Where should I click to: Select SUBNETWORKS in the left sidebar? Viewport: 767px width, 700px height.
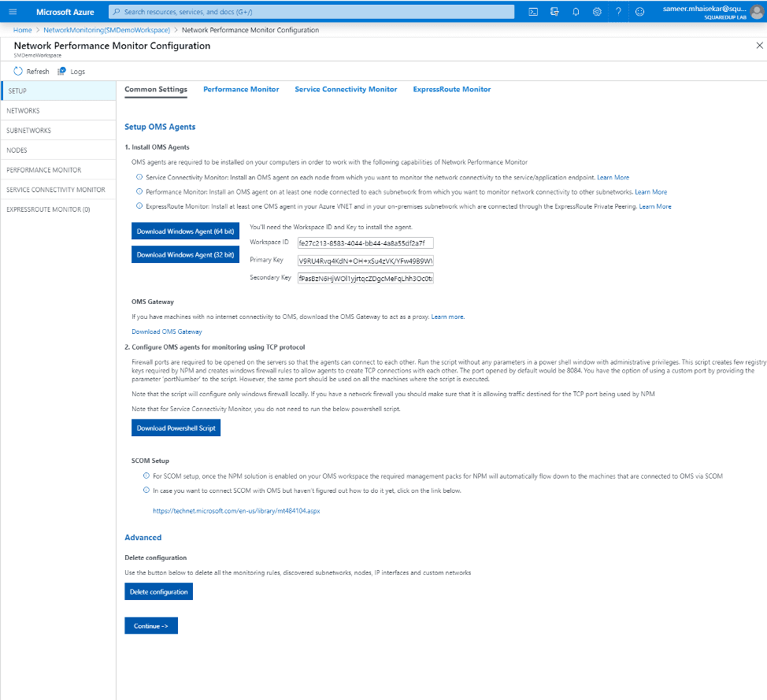tap(29, 131)
